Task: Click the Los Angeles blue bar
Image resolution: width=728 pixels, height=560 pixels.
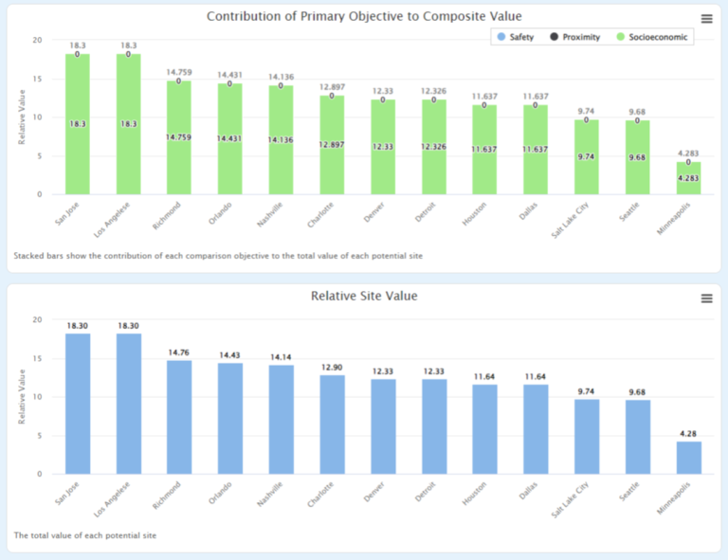Action: point(129,403)
